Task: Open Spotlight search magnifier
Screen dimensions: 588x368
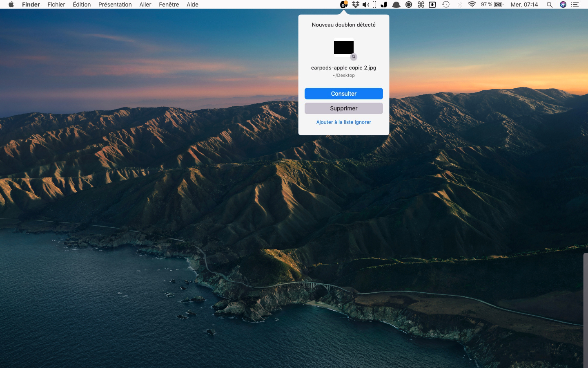Action: (550, 4)
